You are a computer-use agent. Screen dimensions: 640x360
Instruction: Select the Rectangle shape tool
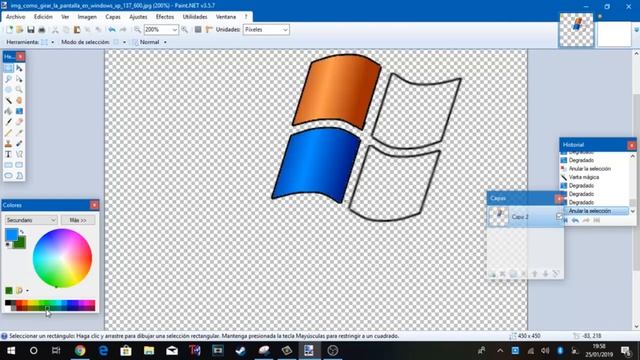(x=8, y=165)
